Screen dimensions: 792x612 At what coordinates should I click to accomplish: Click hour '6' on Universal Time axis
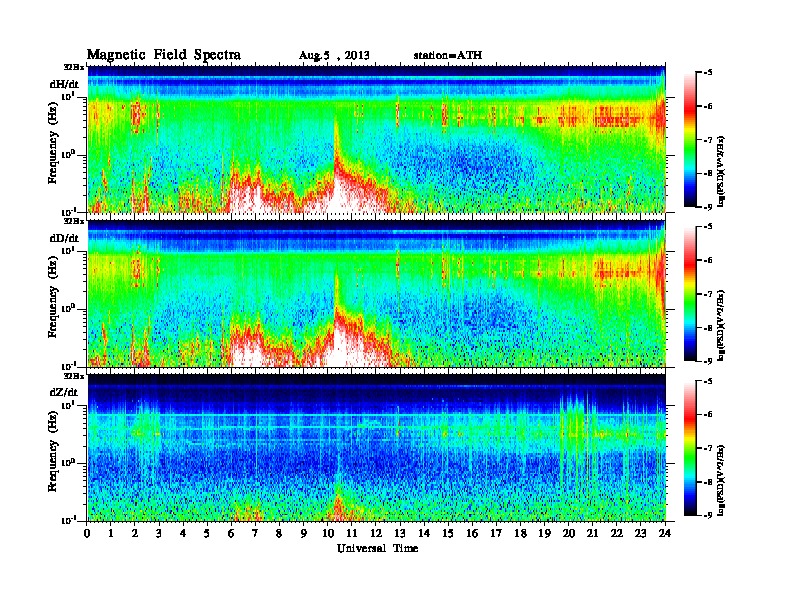click(231, 533)
